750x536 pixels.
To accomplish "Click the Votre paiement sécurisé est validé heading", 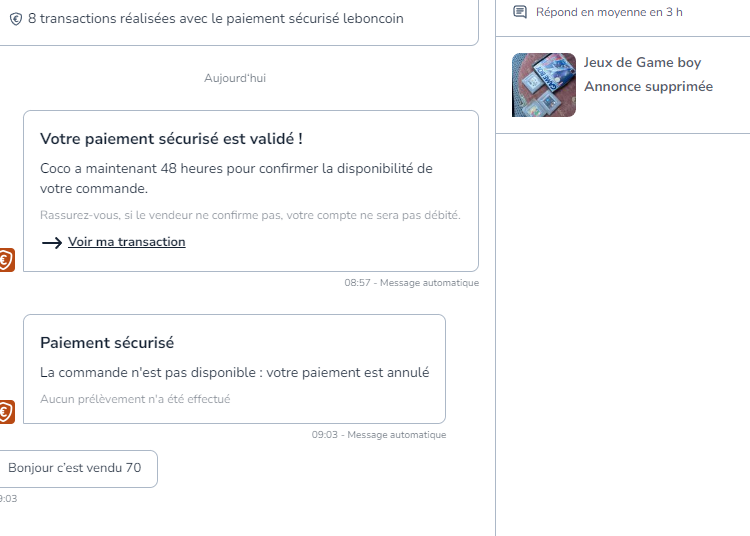I will 171,139.
